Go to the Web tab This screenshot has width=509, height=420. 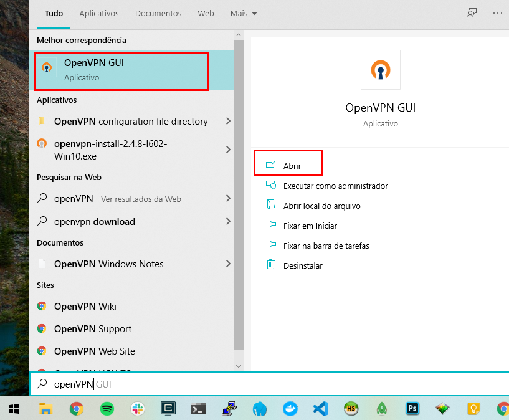click(206, 13)
